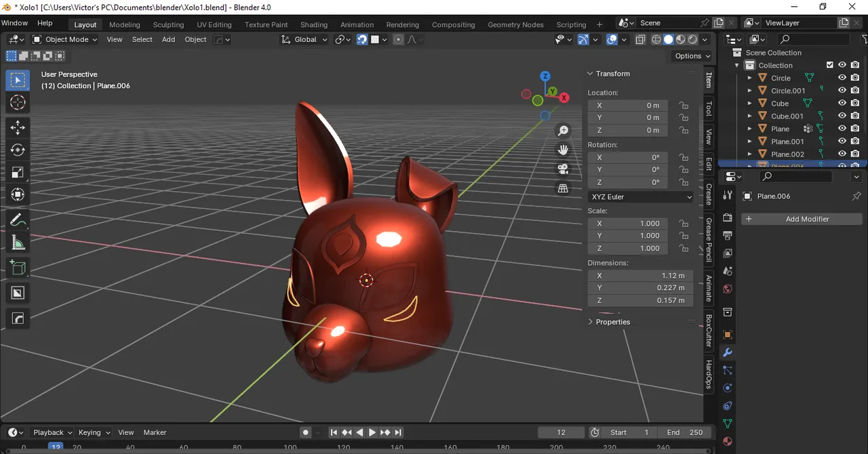Screen dimensions: 868x454
Task: Switch to the Sculpting workspace tab
Action: [x=168, y=25]
